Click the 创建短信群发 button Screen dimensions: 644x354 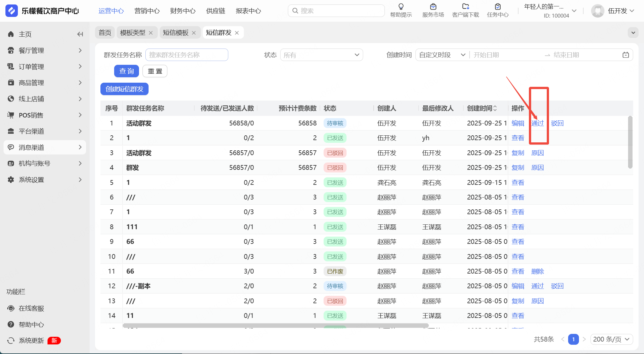tap(124, 89)
